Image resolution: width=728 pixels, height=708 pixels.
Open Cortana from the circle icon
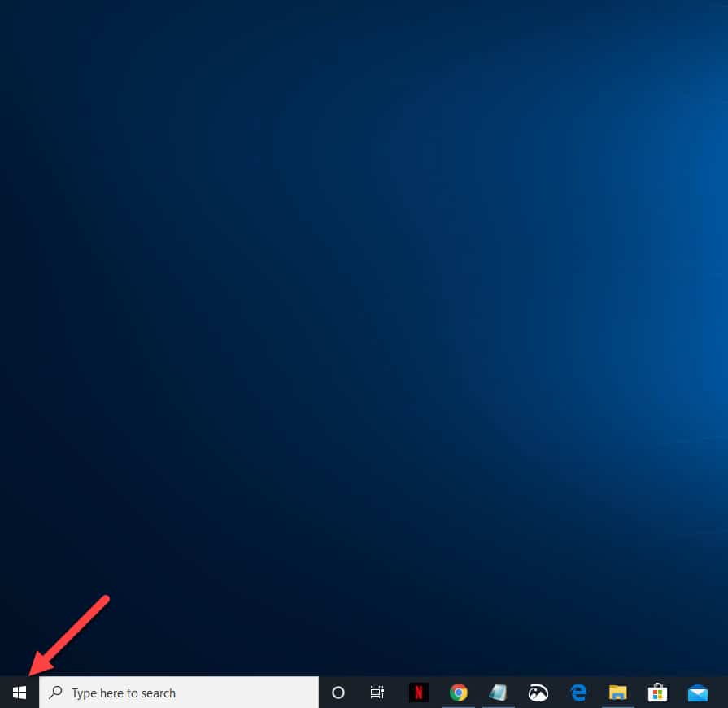click(338, 693)
